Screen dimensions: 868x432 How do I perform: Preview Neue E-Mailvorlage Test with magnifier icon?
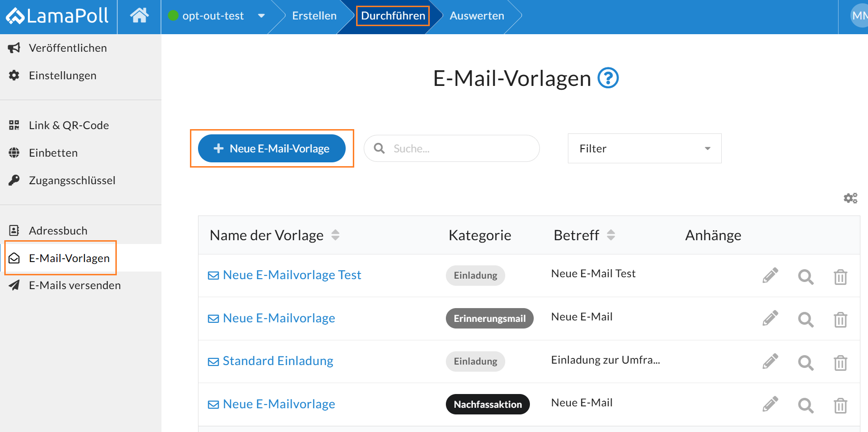[x=806, y=277]
